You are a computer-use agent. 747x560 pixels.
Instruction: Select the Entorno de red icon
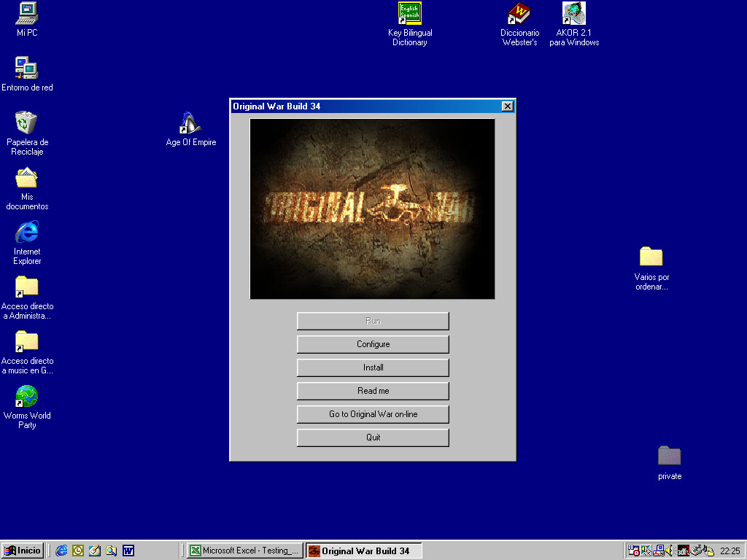tap(27, 74)
